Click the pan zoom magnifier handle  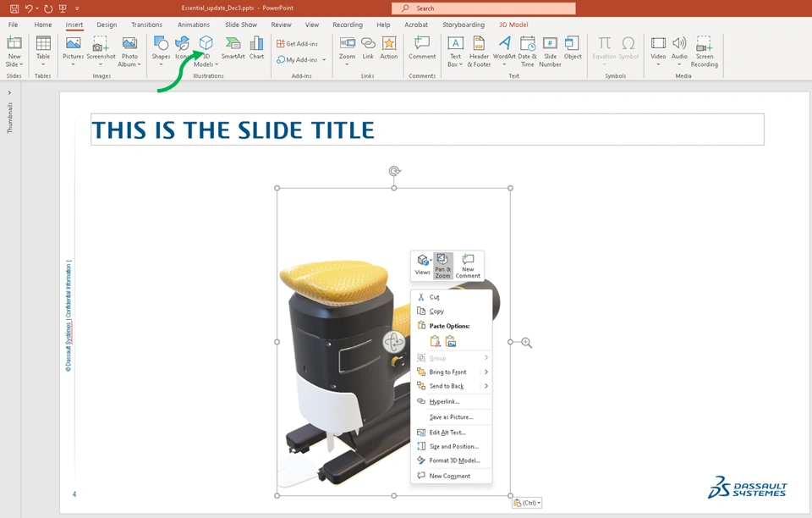click(526, 343)
